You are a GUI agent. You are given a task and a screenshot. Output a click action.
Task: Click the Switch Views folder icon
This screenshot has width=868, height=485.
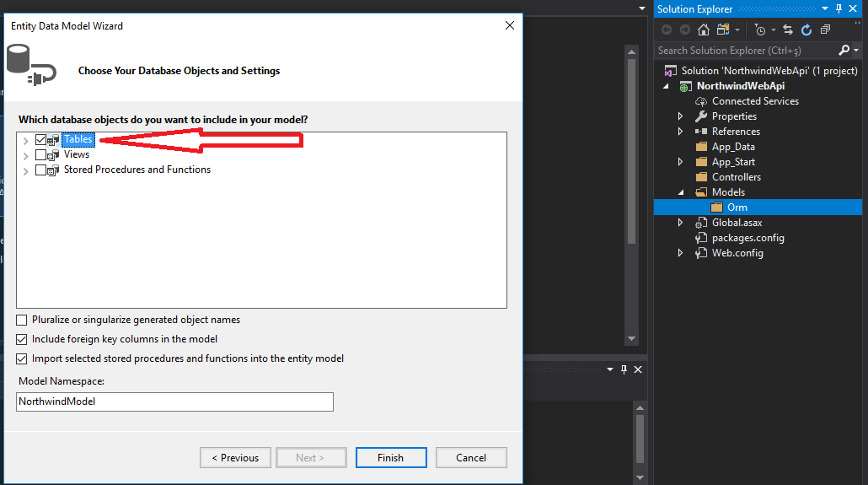[722, 30]
